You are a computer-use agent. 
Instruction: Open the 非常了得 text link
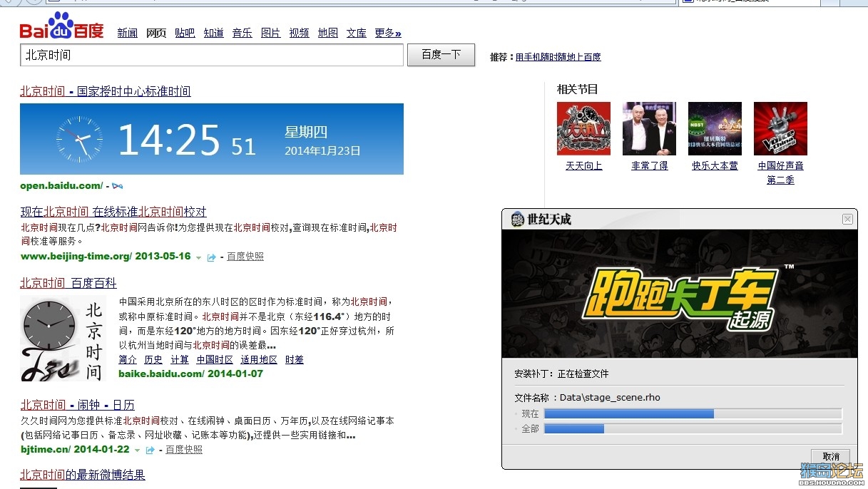coord(650,165)
